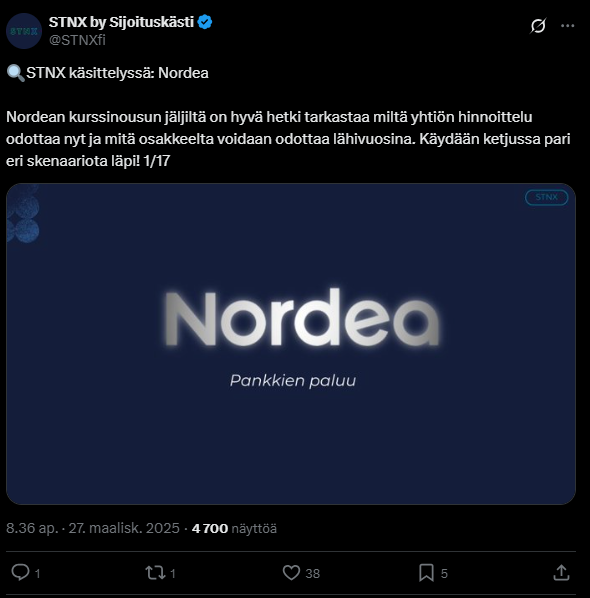Click the @STNXfi handle
This screenshot has width=590, height=598.
point(77,40)
